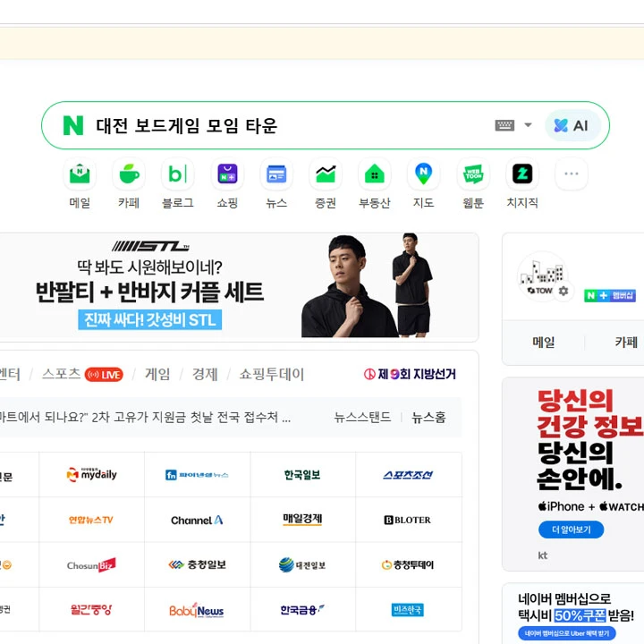Screen dimensions: 644x644
Task: Open the Webtoon shortcut icon
Action: coord(473,174)
